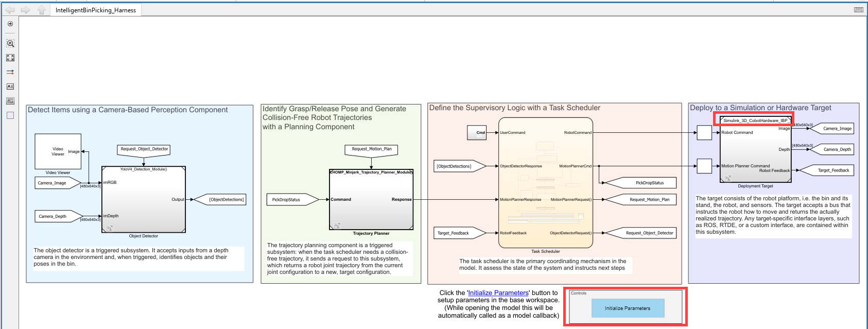
Task: Select the Annotation text tool
Action: [10, 86]
